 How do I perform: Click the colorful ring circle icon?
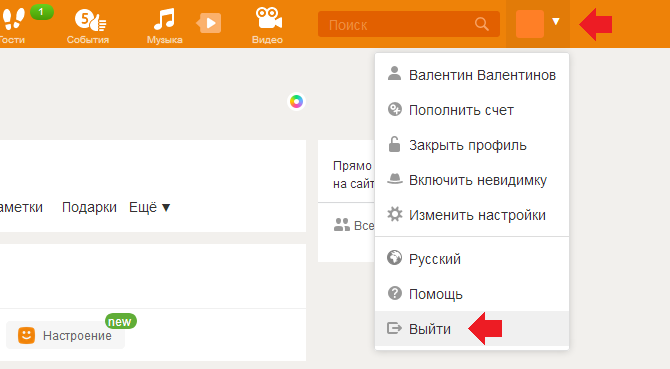pos(296,102)
